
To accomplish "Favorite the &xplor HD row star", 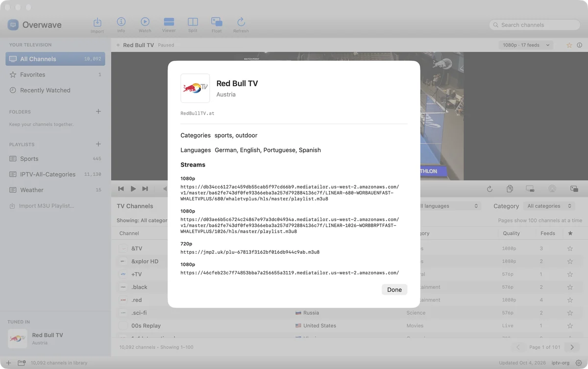I will click(x=570, y=262).
